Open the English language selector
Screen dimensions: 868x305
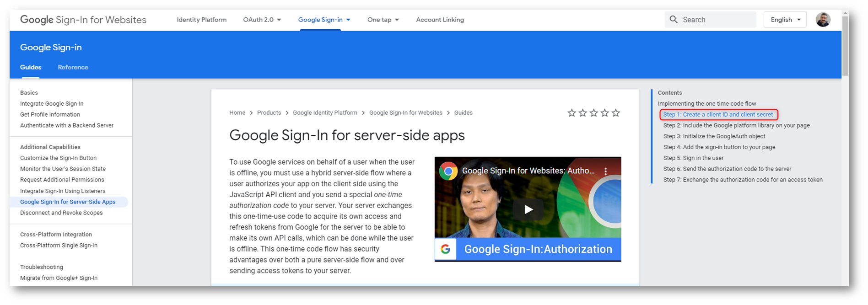click(785, 20)
